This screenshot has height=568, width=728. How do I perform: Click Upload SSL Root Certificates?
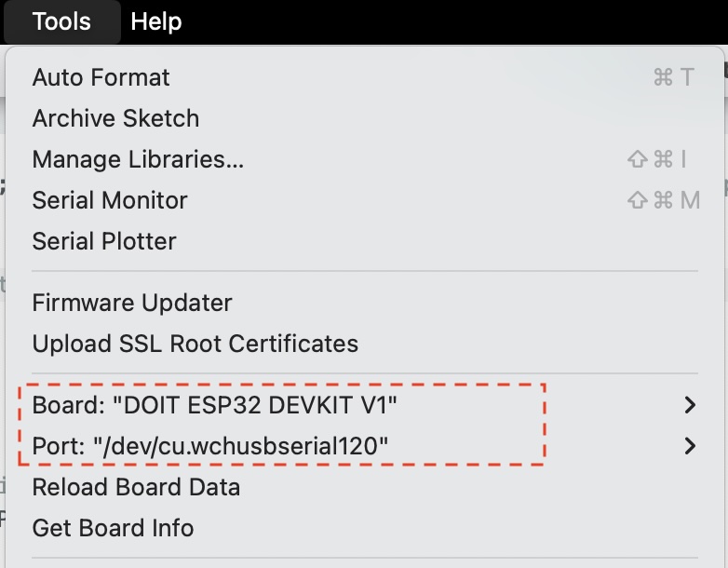(195, 344)
